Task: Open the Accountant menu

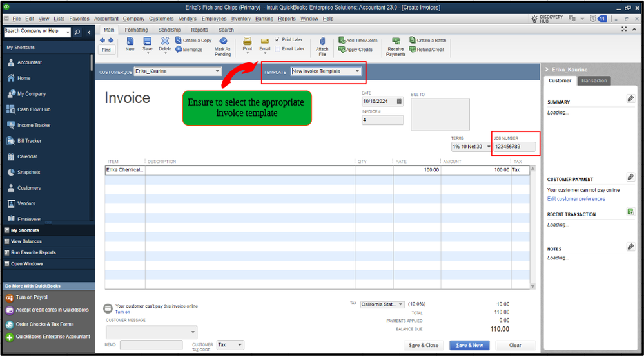Action: pyautogui.click(x=106, y=19)
